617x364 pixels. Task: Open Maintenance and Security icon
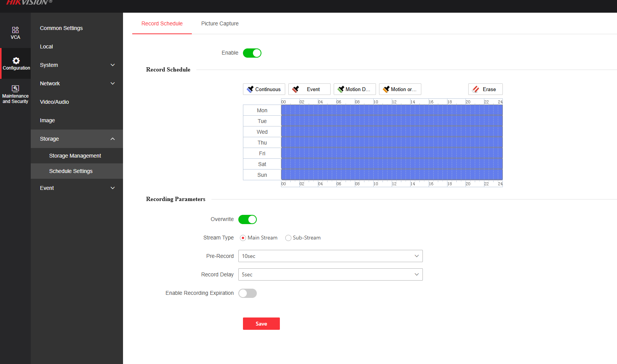(x=15, y=88)
